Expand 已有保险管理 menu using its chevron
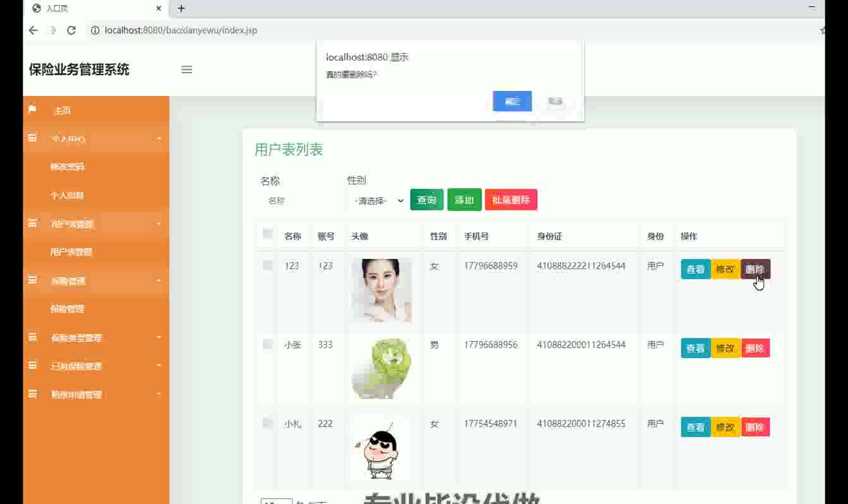Viewport: 848px width, 504px height. (159, 366)
